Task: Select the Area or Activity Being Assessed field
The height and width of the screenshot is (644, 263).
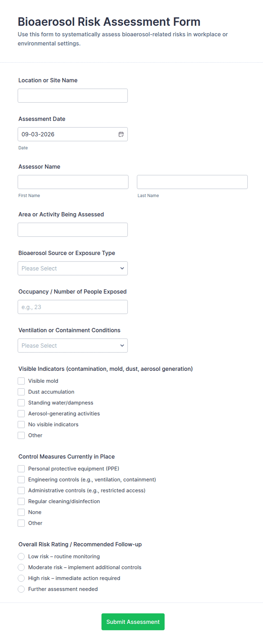Action: click(x=73, y=230)
